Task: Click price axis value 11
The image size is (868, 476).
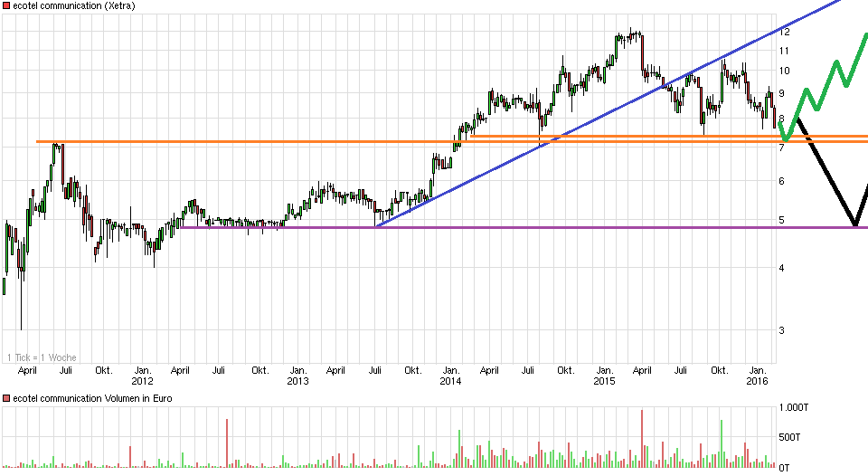Action: tap(785, 51)
